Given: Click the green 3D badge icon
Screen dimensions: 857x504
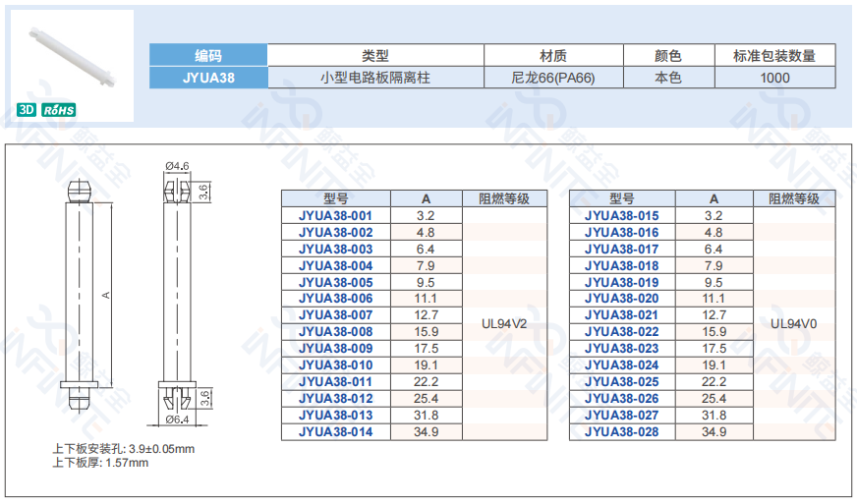Looking at the screenshot, I should (x=28, y=111).
